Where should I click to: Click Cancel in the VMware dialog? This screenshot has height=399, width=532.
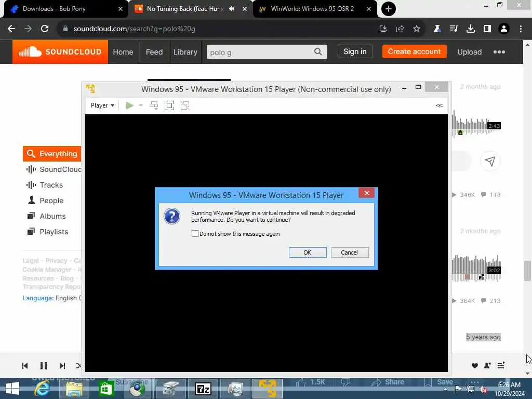click(350, 252)
